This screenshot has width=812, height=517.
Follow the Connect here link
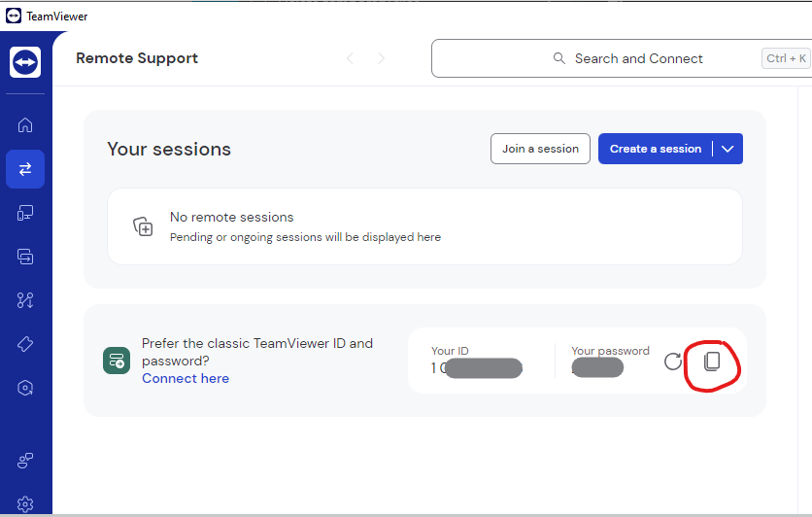point(186,379)
